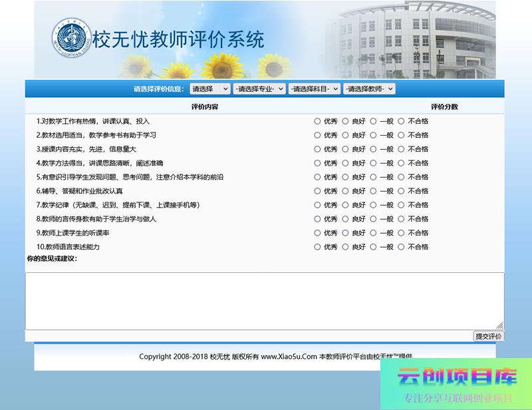Viewport: 532px width, 410px height.
Task: Click the textarea resize handle corner
Action: (500, 325)
